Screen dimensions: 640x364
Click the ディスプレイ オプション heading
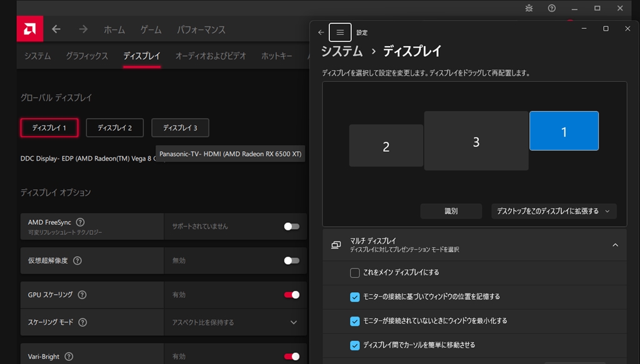[56, 192]
